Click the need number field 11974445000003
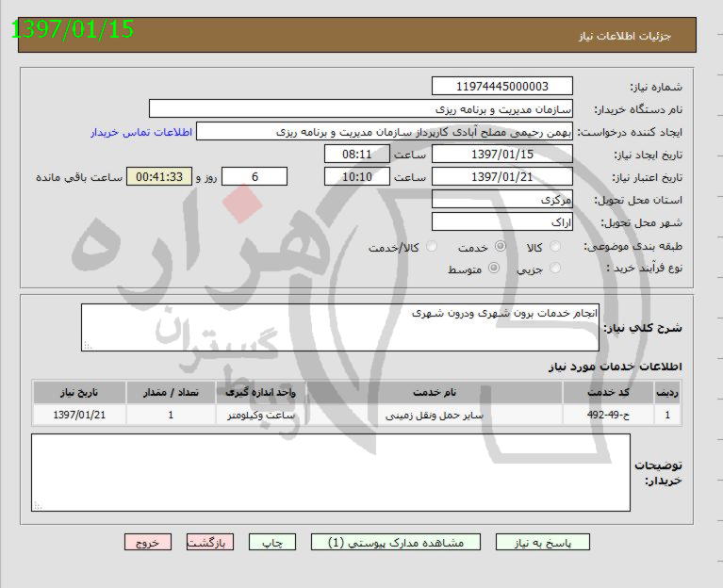 tap(502, 86)
